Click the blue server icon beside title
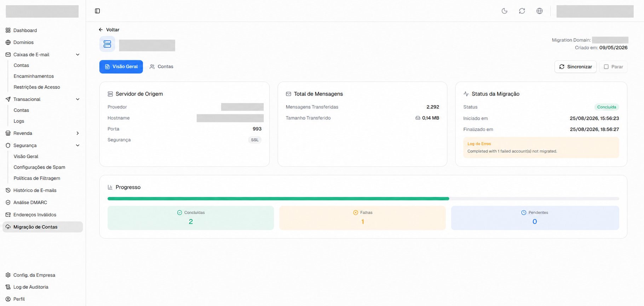The width and height of the screenshot is (644, 306). click(107, 44)
